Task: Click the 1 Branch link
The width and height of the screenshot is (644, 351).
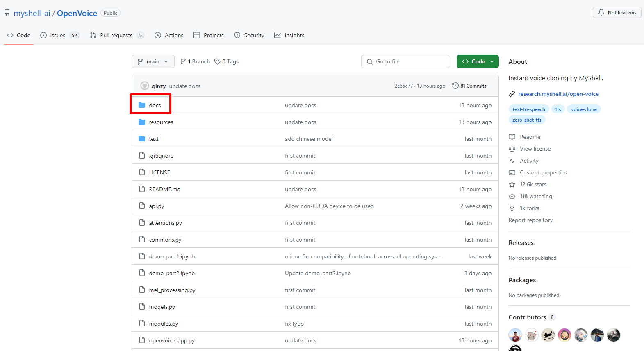Action: [x=195, y=61]
